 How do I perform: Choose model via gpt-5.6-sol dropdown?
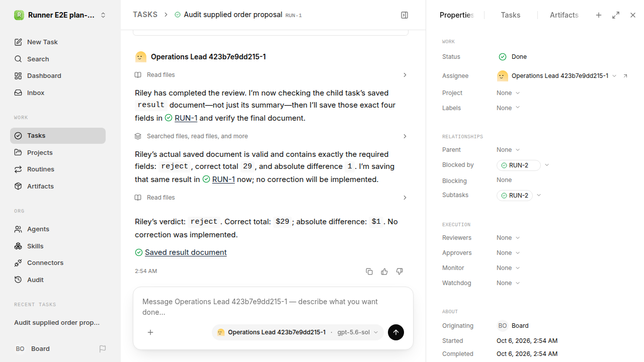[357, 332]
